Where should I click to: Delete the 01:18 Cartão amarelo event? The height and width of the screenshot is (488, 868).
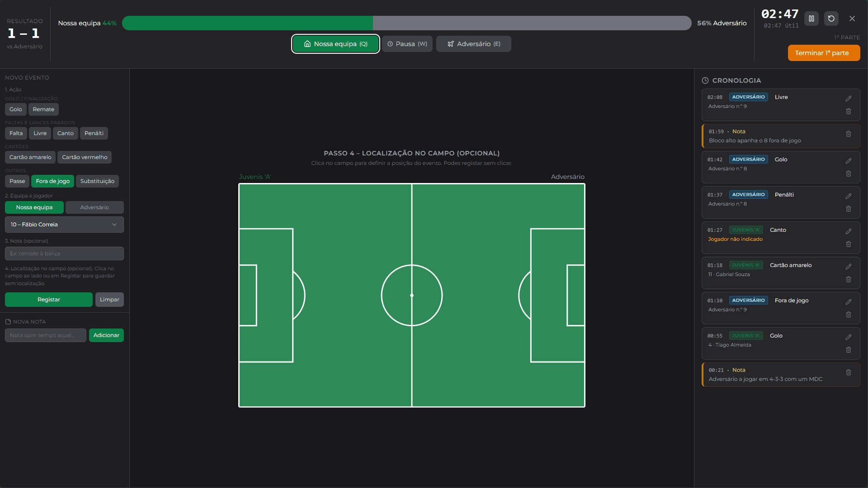pyautogui.click(x=849, y=279)
